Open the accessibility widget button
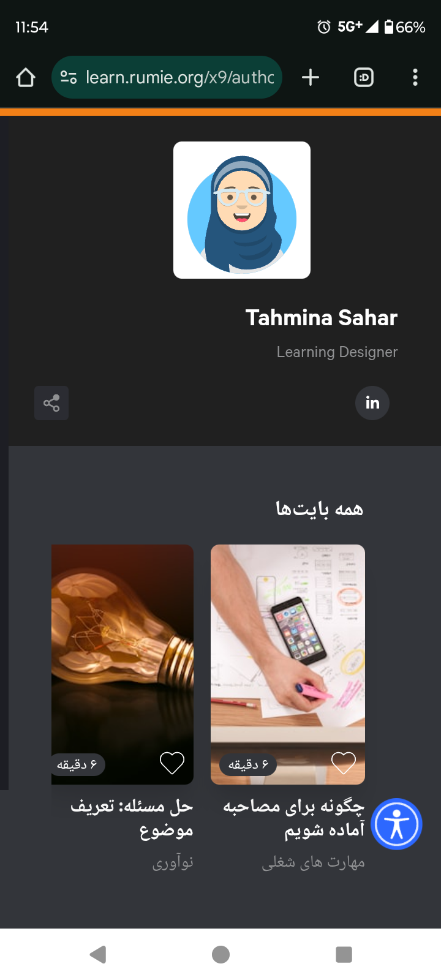Image resolution: width=441 pixels, height=980 pixels. 397,824
